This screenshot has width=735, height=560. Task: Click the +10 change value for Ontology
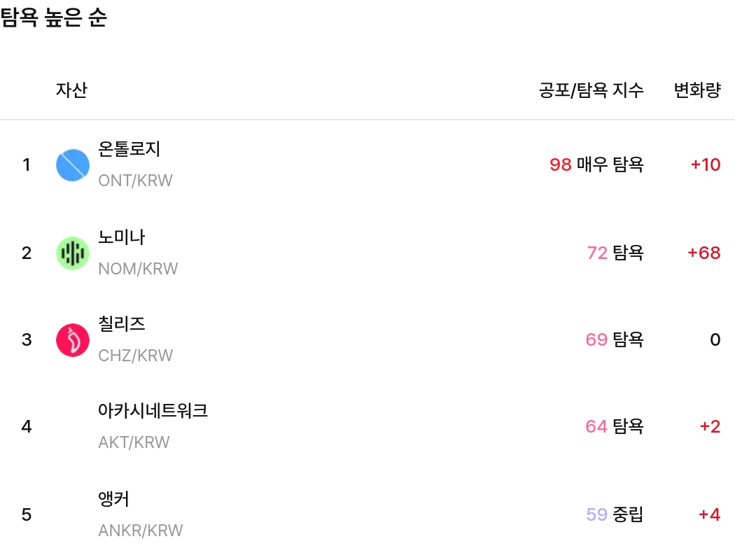pyautogui.click(x=705, y=164)
